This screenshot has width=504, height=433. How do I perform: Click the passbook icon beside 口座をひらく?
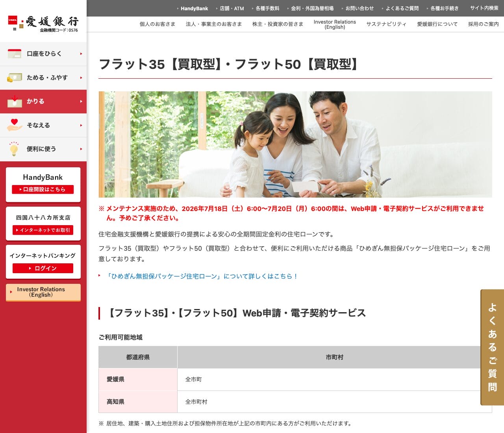pos(15,54)
